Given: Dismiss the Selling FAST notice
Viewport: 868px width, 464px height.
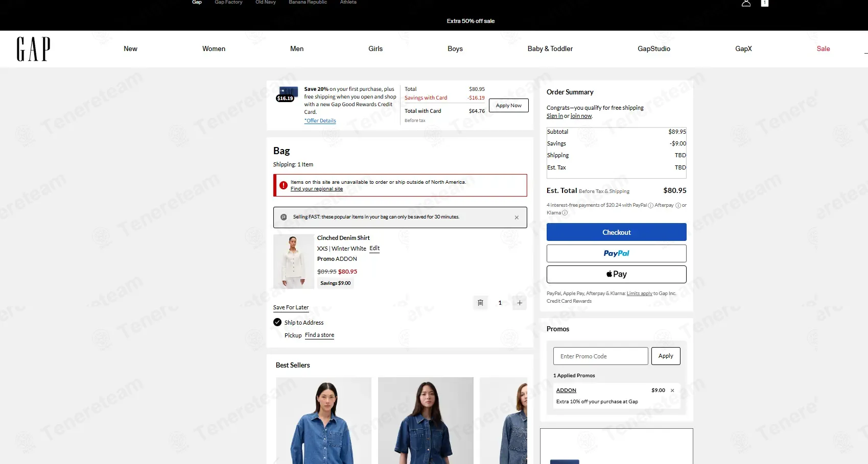Looking at the screenshot, I should 517,217.
